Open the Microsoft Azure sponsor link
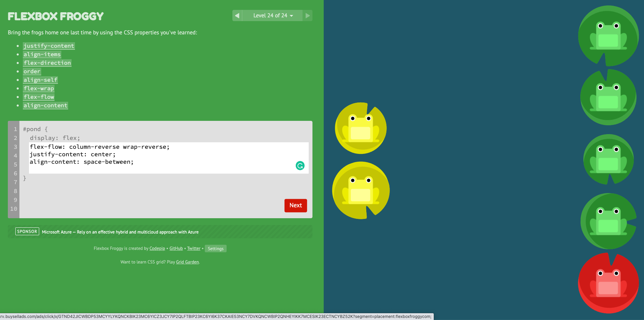Viewport: 644px width, 320px height. point(120,232)
